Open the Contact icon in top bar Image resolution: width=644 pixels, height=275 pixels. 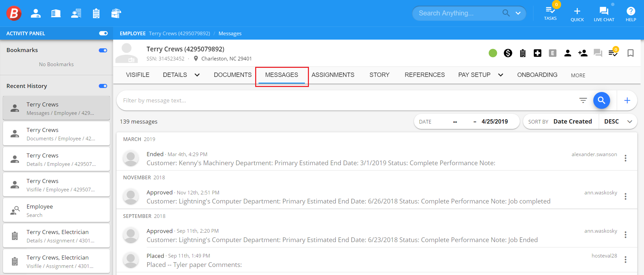[76, 13]
